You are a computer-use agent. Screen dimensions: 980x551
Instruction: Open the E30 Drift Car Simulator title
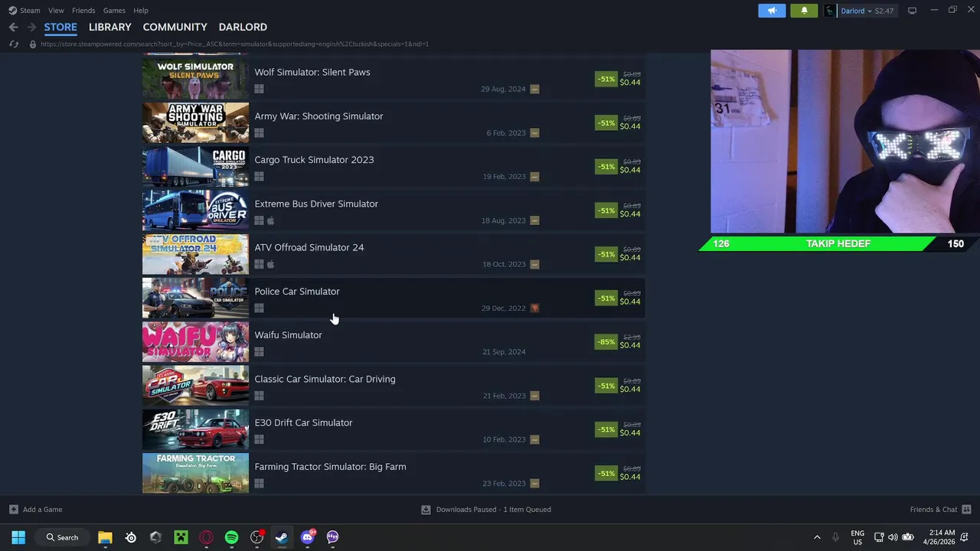pos(303,422)
